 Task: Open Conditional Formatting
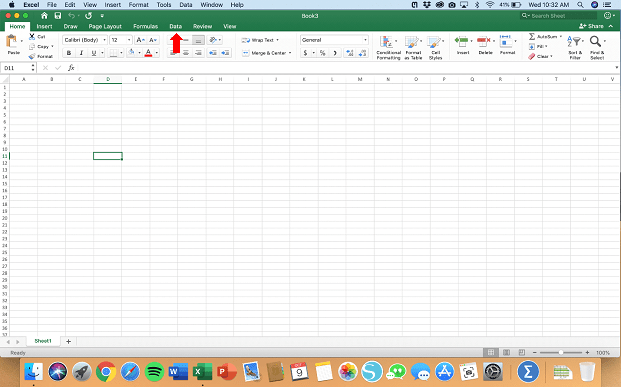[388, 48]
